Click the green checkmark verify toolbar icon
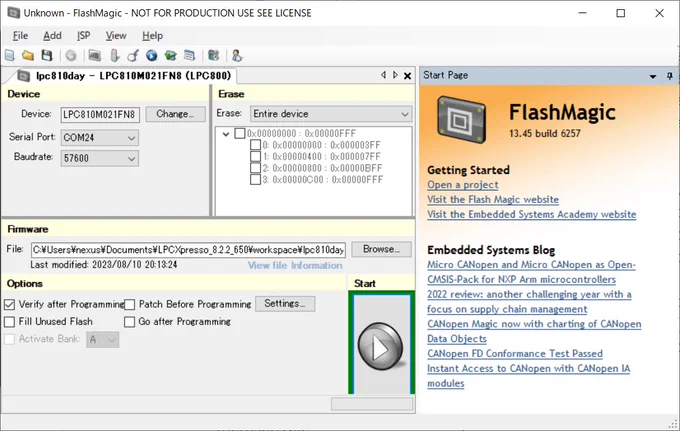 click(170, 56)
